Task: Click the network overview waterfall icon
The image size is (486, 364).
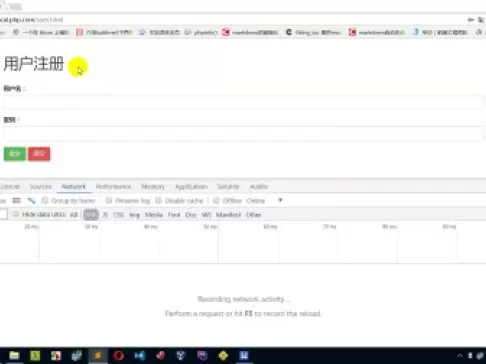Action: tap(31, 200)
